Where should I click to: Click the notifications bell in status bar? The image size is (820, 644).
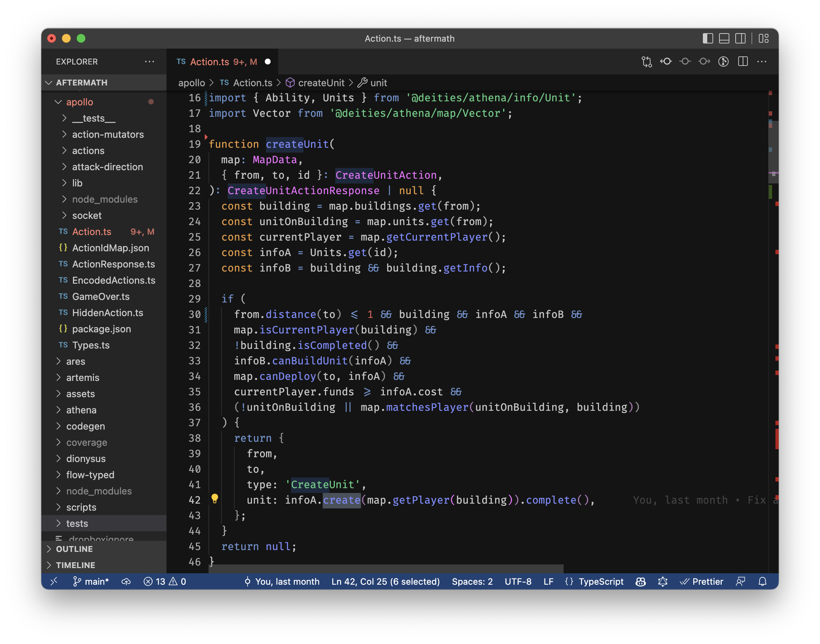tap(762, 581)
